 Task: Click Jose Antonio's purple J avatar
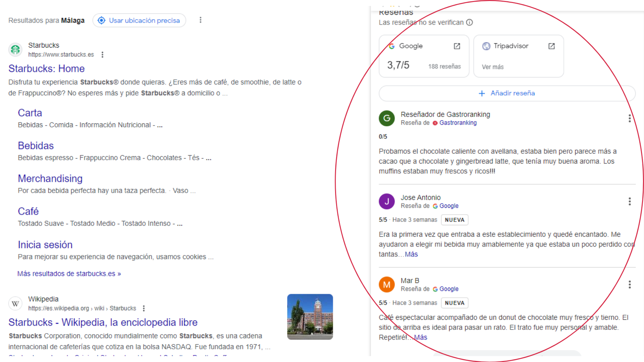pos(387,201)
